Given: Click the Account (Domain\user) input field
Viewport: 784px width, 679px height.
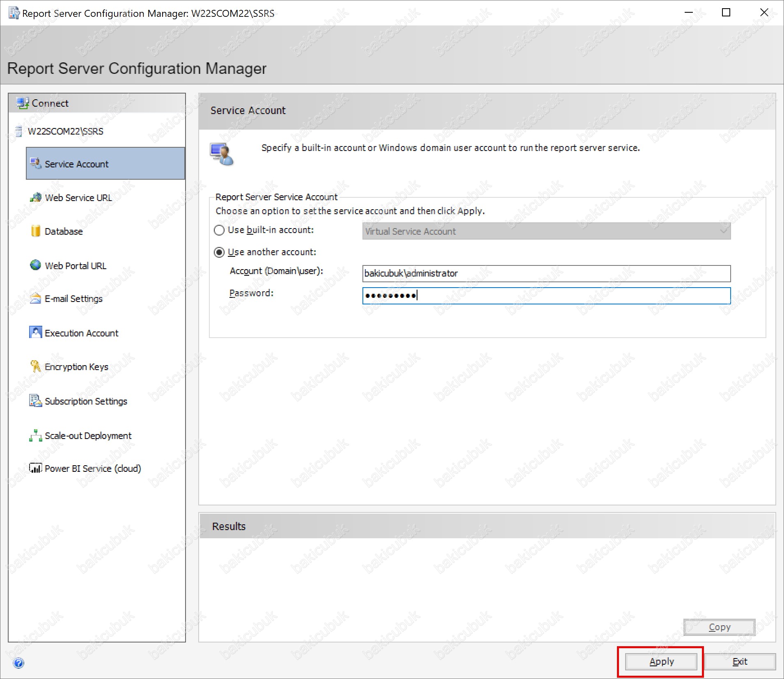Looking at the screenshot, I should click(x=546, y=274).
